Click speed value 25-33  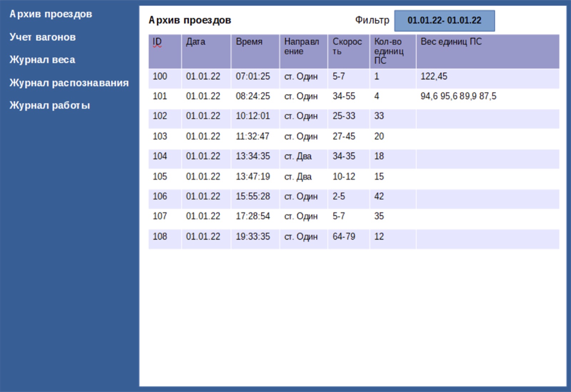344,116
